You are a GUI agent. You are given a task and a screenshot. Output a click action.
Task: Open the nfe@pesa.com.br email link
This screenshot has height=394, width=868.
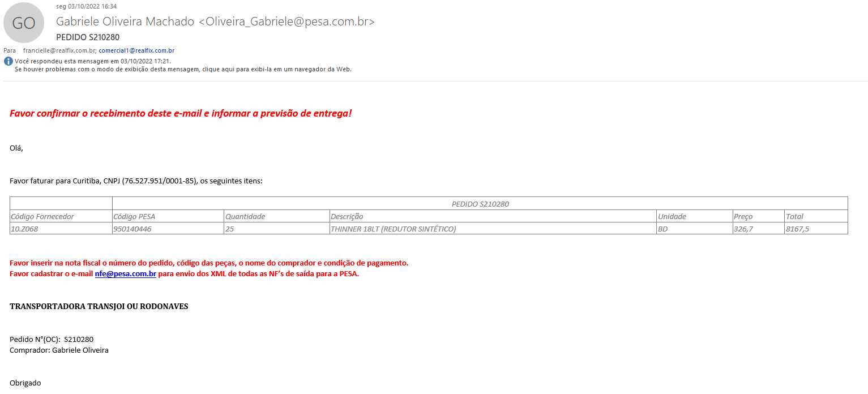pyautogui.click(x=125, y=274)
